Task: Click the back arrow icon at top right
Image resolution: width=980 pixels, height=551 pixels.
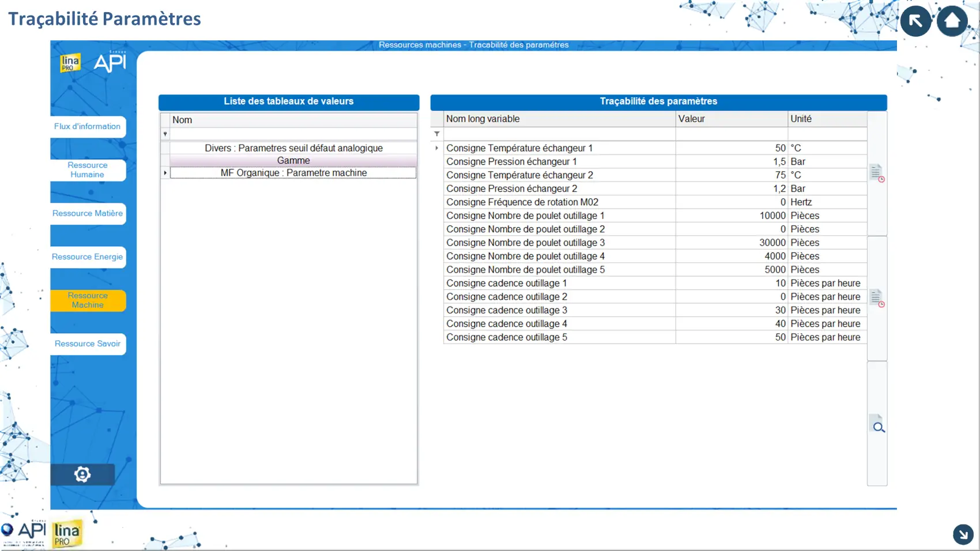Action: pos(915,21)
